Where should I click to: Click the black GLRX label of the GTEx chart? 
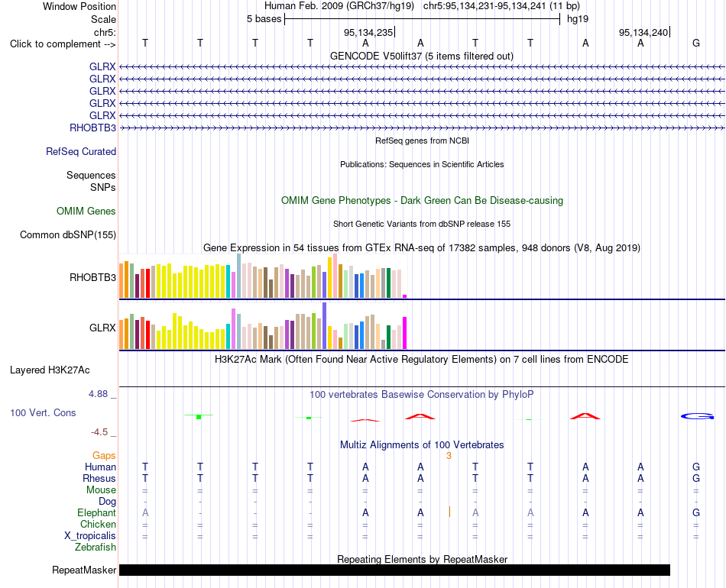tap(102, 328)
